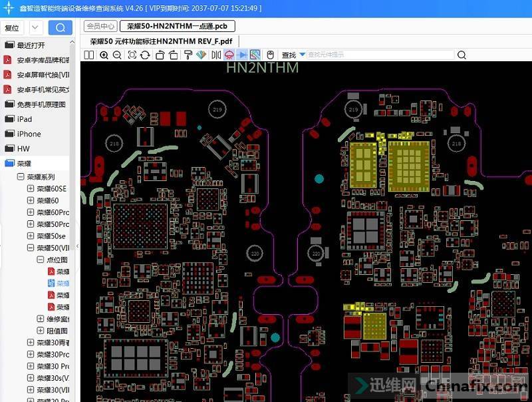Expand the 荣耀60SE tree node
The height and width of the screenshot is (402, 532).
point(31,188)
